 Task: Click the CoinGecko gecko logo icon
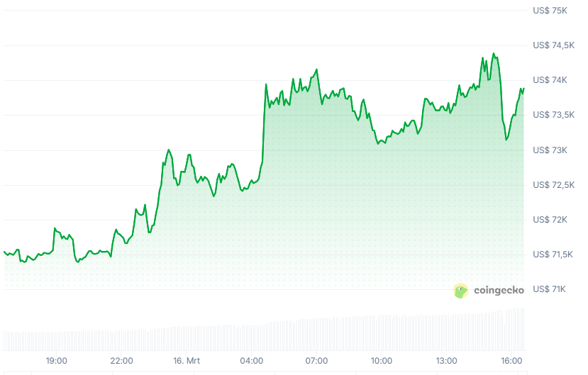(x=461, y=290)
